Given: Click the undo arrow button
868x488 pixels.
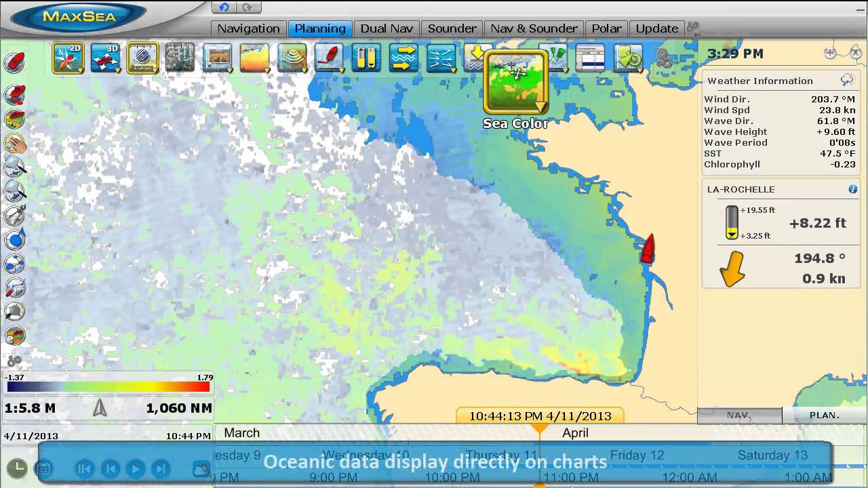Looking at the screenshot, I should click(224, 7).
